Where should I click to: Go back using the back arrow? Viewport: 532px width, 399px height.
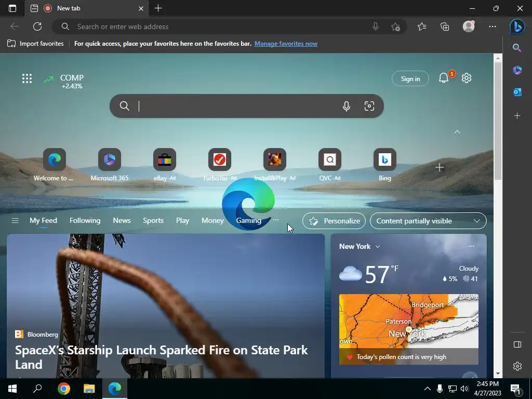15,26
